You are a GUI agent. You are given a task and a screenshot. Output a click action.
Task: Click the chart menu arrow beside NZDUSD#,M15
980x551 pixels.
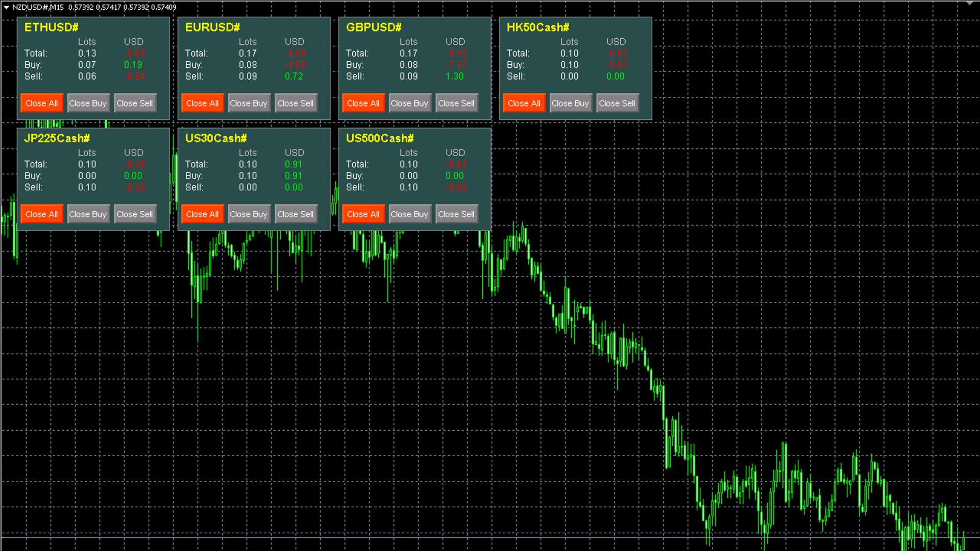6,7
